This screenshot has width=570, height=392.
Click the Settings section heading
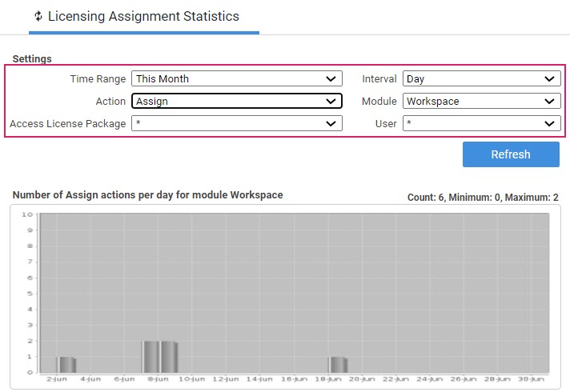32,59
